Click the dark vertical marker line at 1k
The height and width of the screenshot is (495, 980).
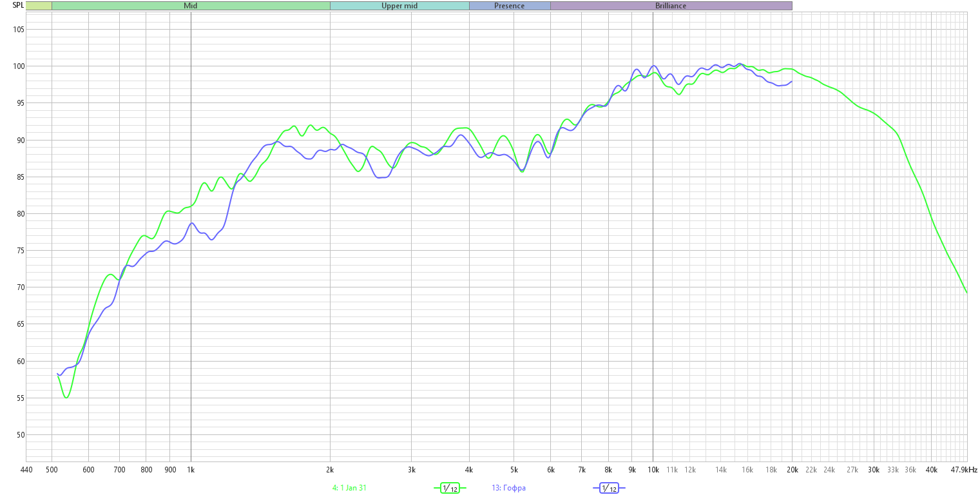pos(191,235)
